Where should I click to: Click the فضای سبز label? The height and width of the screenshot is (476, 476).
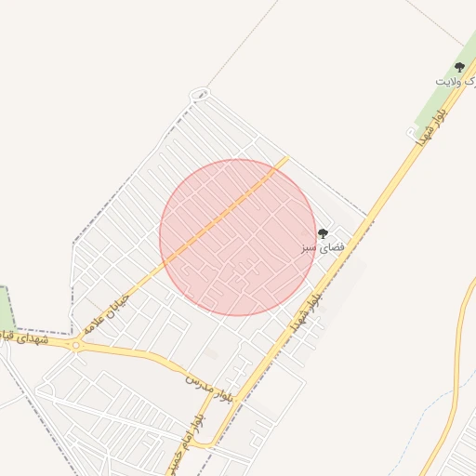click(323, 247)
